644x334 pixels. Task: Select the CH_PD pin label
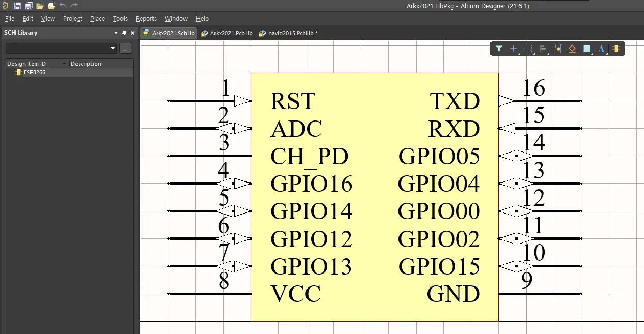coord(309,158)
